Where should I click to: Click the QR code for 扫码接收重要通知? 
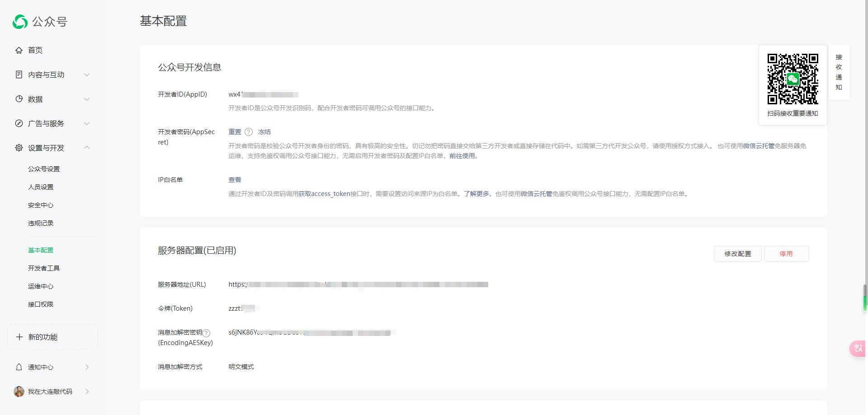793,79
